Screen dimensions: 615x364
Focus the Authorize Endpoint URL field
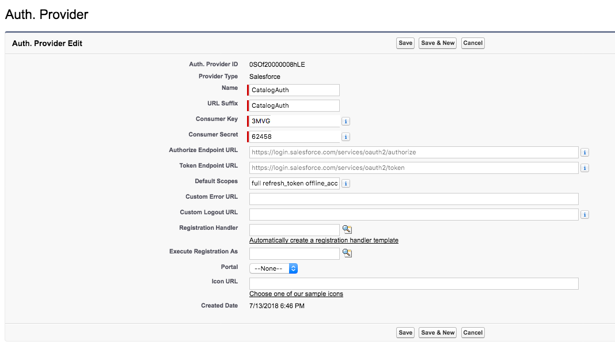[414, 152]
